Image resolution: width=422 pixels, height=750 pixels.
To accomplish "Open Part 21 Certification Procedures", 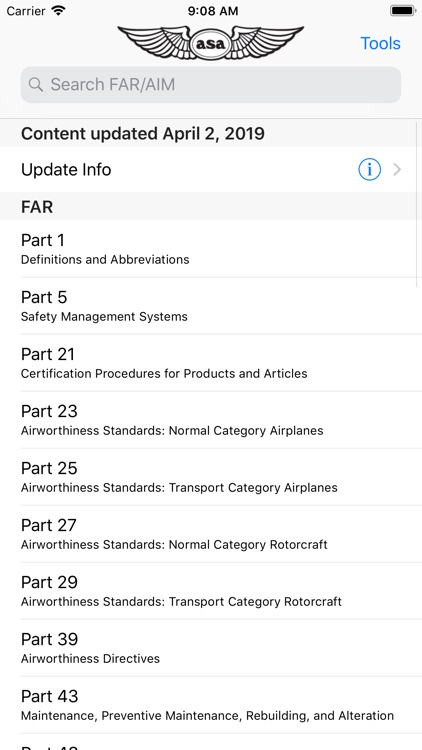I will 211,362.
